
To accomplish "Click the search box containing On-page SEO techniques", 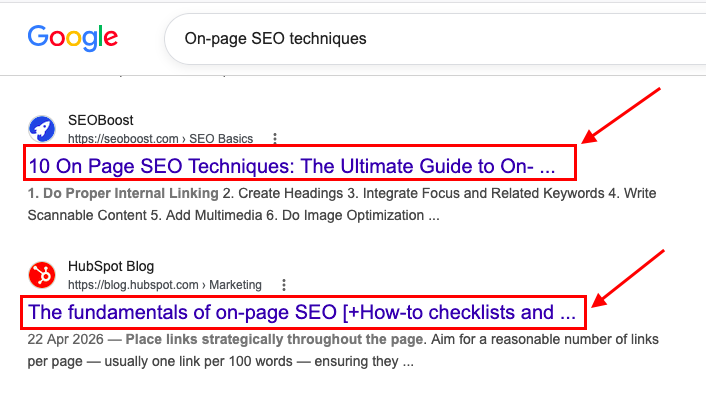I will coord(435,39).
